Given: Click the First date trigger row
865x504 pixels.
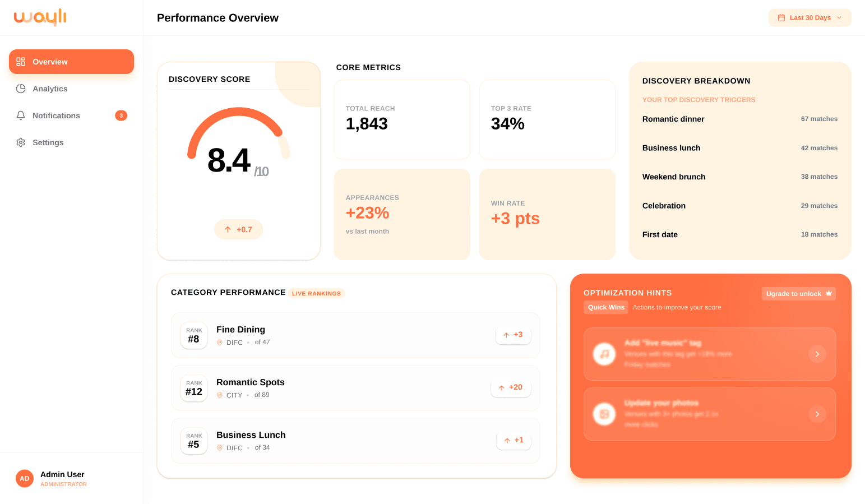Looking at the screenshot, I should click(x=740, y=234).
